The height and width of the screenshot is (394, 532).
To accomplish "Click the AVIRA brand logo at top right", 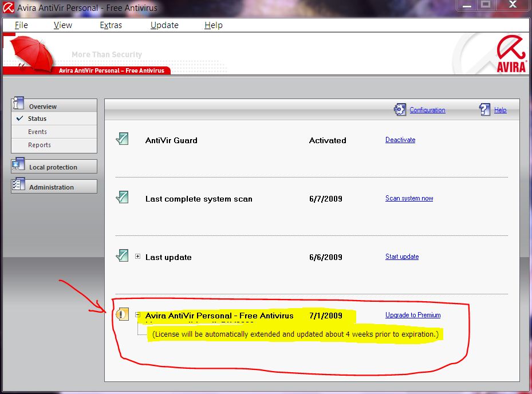I will [511, 54].
